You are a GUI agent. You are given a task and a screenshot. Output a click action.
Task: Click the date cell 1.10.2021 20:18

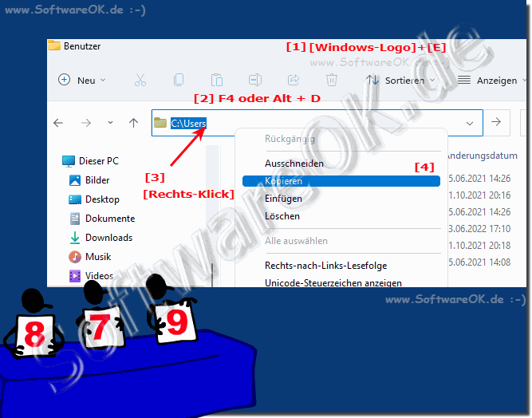pyautogui.click(x=479, y=246)
